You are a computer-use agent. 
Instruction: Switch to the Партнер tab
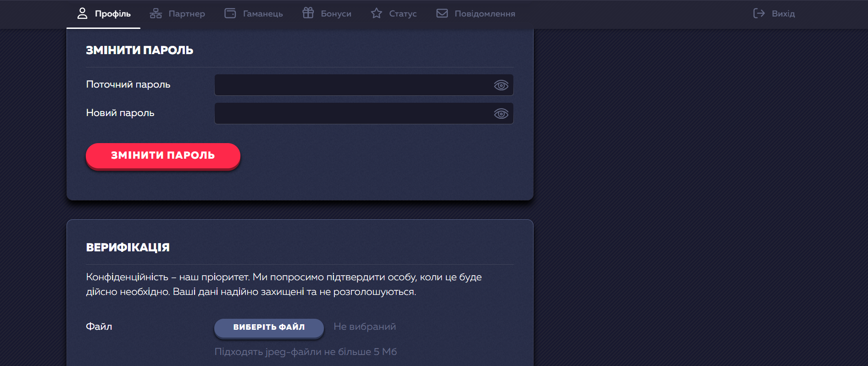tap(178, 14)
